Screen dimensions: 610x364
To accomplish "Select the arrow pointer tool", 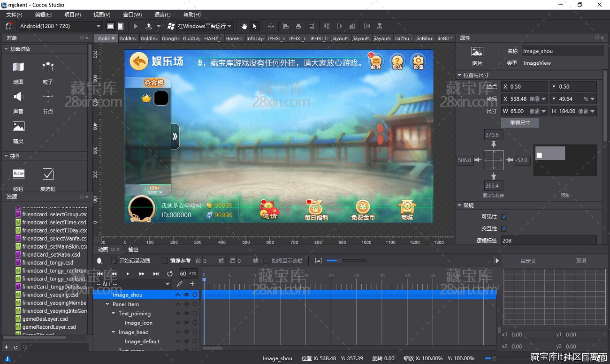I will (x=255, y=26).
